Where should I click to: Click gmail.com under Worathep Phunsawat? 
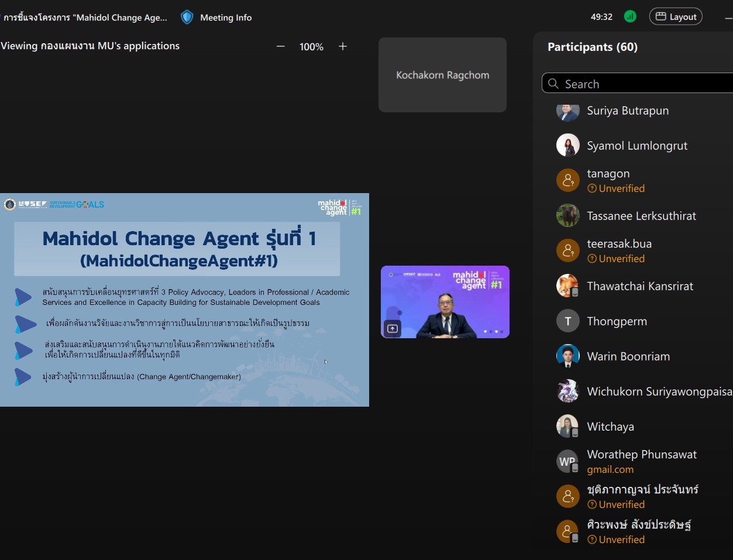[610, 469]
